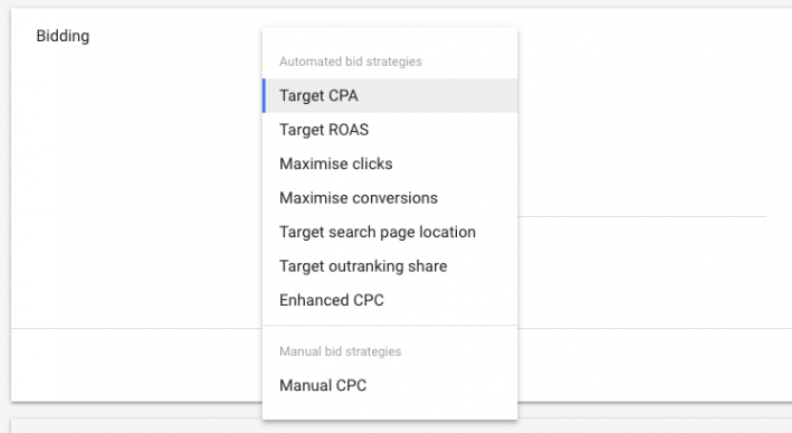Screen dimensions: 792x433
Task: Pick the Maximise clicks option
Action: (336, 164)
